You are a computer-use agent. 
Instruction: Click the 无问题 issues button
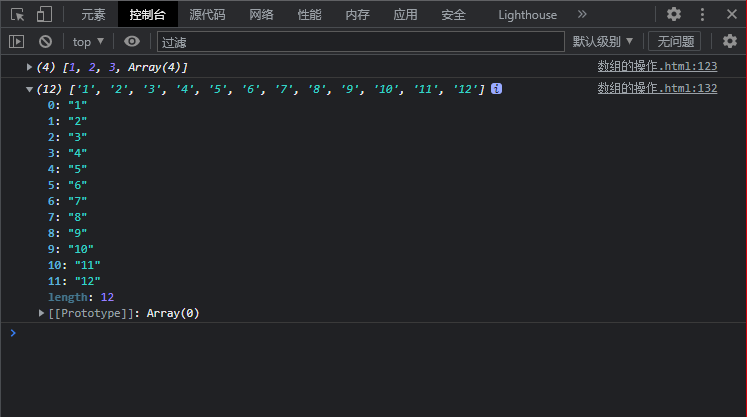tap(676, 41)
